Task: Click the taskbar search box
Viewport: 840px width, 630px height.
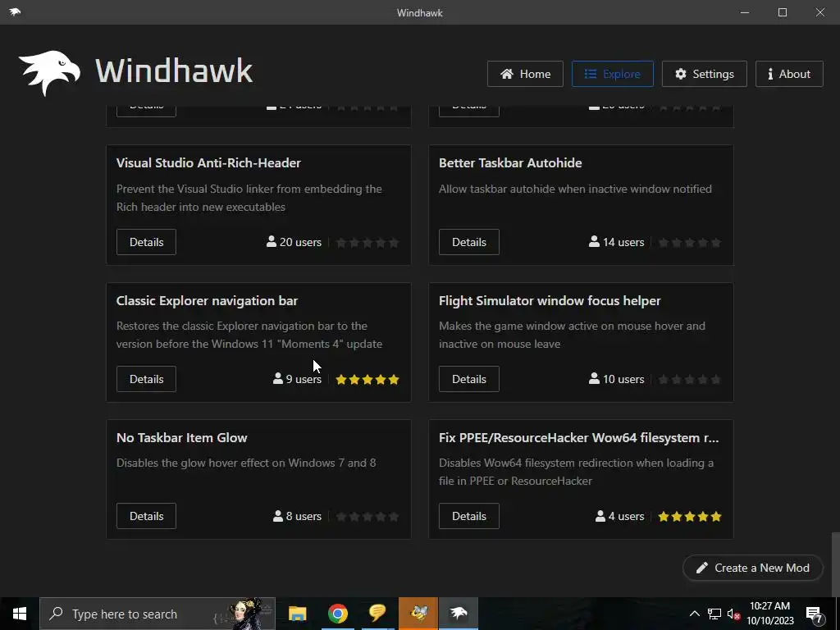Action: [157, 614]
